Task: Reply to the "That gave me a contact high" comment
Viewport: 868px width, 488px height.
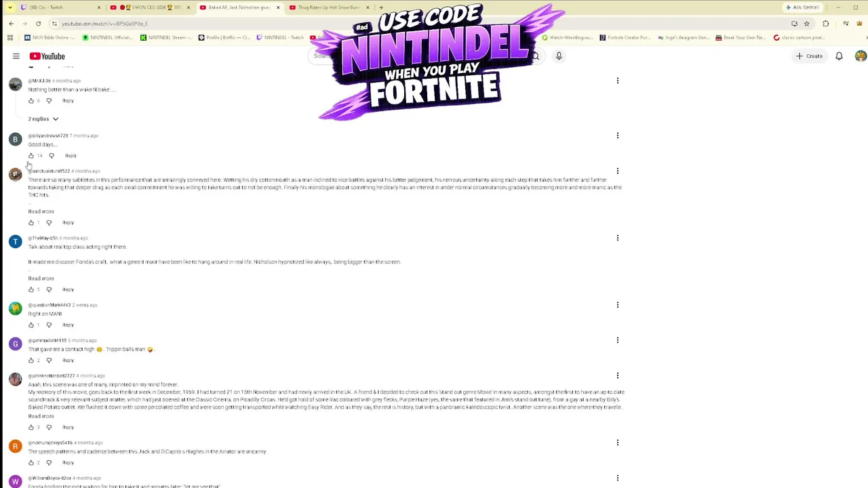Action: (68, 360)
